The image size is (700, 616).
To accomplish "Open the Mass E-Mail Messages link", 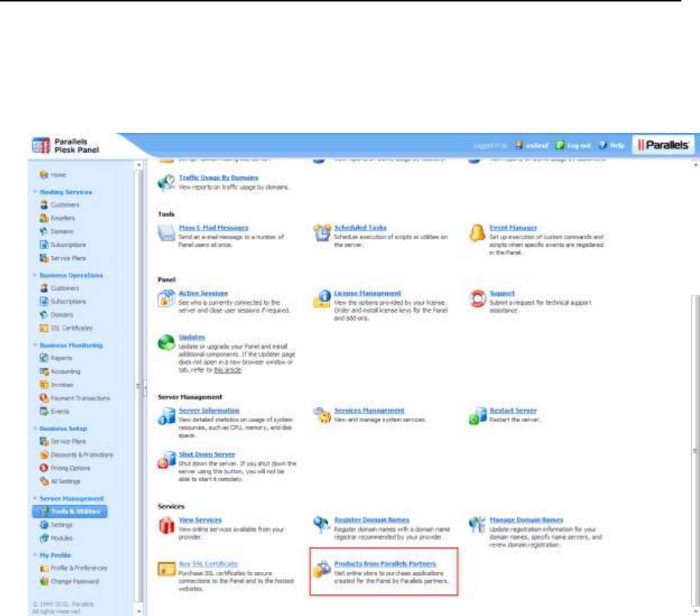I will (x=213, y=227).
